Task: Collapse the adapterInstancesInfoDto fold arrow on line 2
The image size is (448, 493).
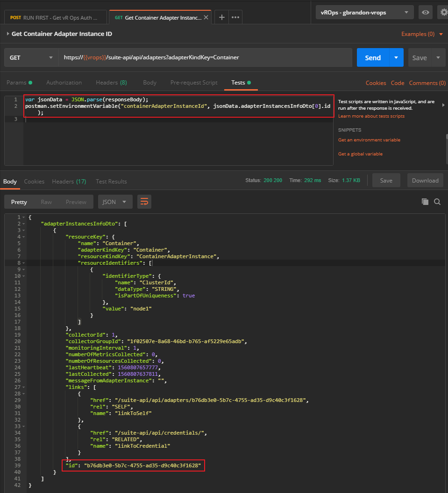Action: click(23, 224)
